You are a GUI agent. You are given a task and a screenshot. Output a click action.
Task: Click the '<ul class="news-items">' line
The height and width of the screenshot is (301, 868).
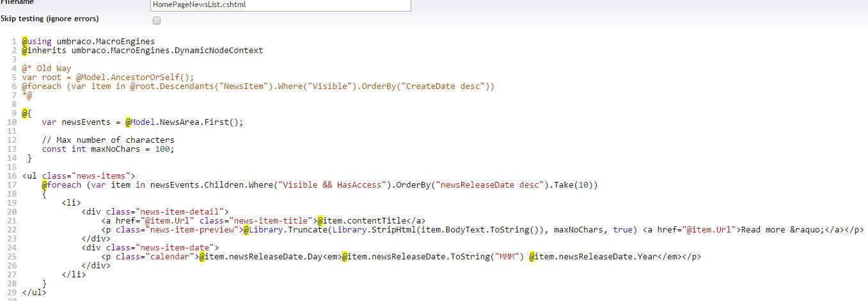click(x=78, y=176)
